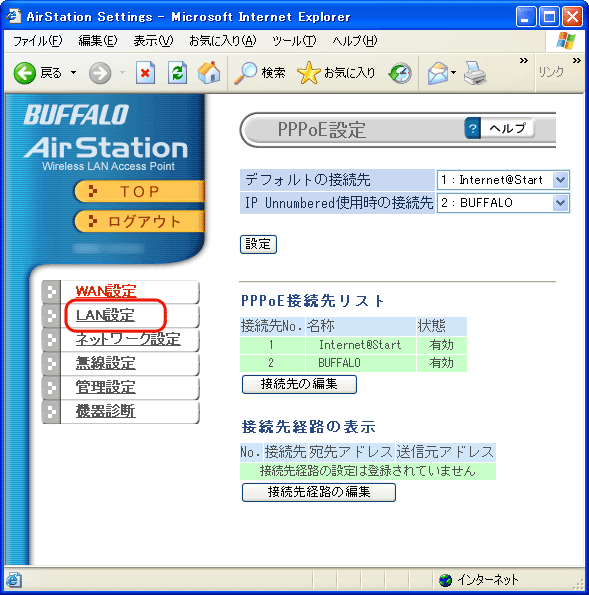Image resolution: width=589 pixels, height=595 pixels.
Task: Go to the Home page icon
Action: click(209, 72)
